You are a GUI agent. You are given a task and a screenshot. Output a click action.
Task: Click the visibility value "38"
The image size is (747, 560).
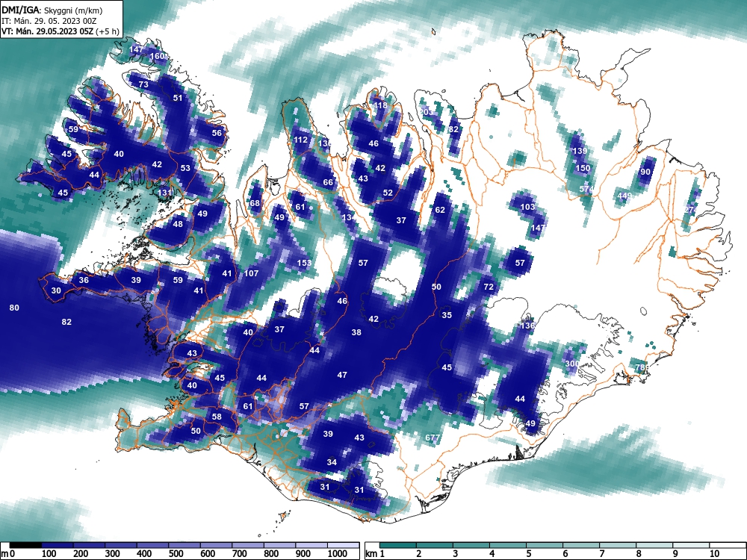pos(356,333)
